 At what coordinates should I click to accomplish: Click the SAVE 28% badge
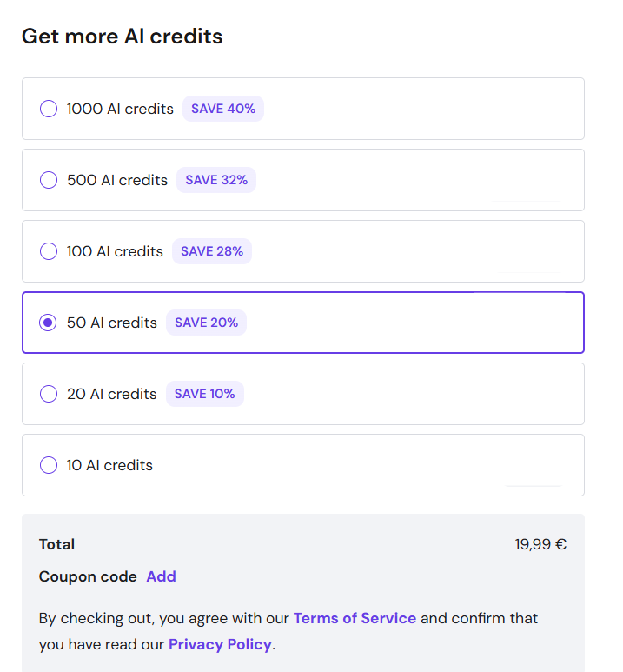(212, 251)
